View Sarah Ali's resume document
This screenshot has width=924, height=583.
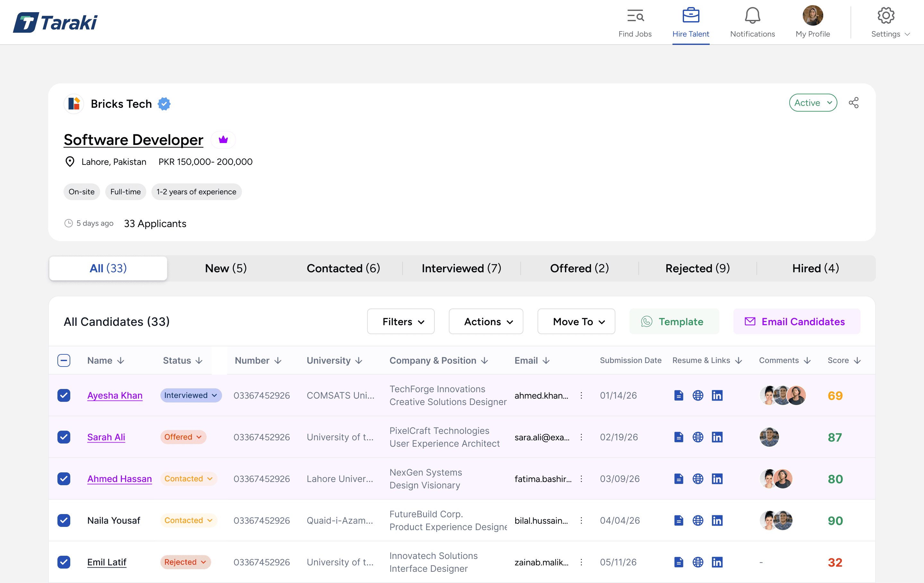(679, 437)
